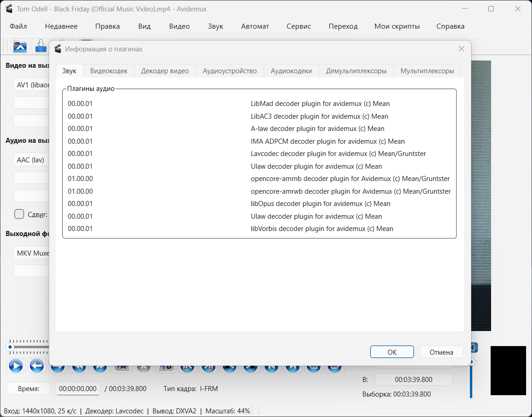This screenshot has height=417, width=532.
Task: Open the AV1 video output codec dropdown
Action: (31, 85)
